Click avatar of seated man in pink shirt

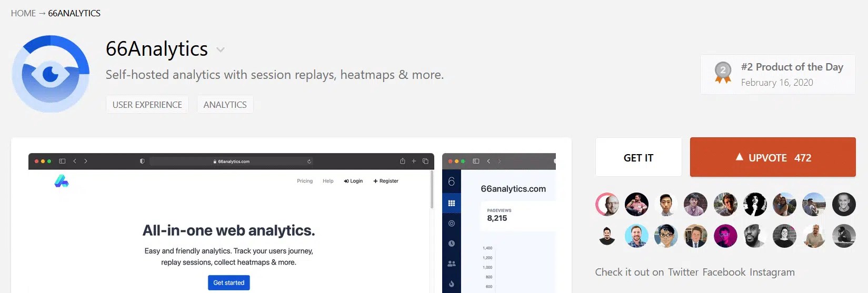636,204
